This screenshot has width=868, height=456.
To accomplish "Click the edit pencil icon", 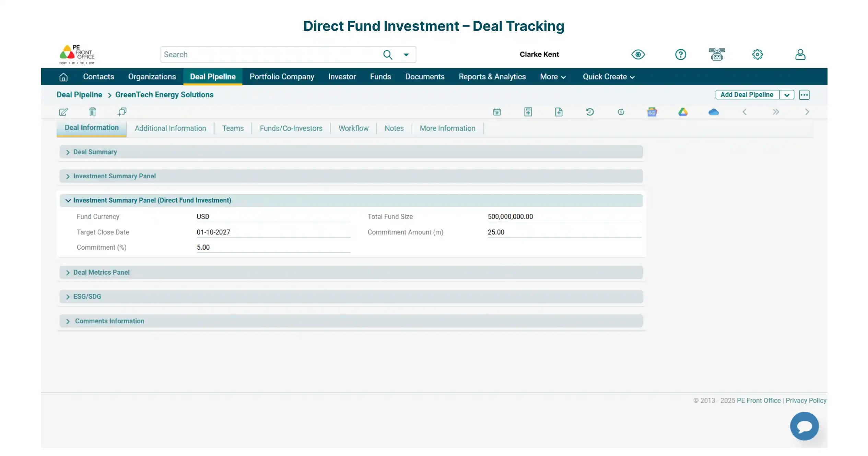I will 63,112.
